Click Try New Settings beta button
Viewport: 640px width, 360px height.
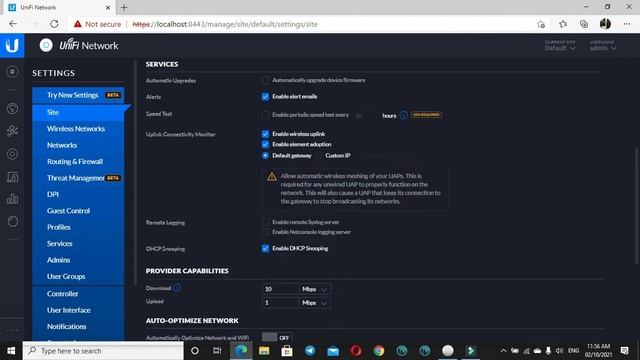(x=78, y=95)
